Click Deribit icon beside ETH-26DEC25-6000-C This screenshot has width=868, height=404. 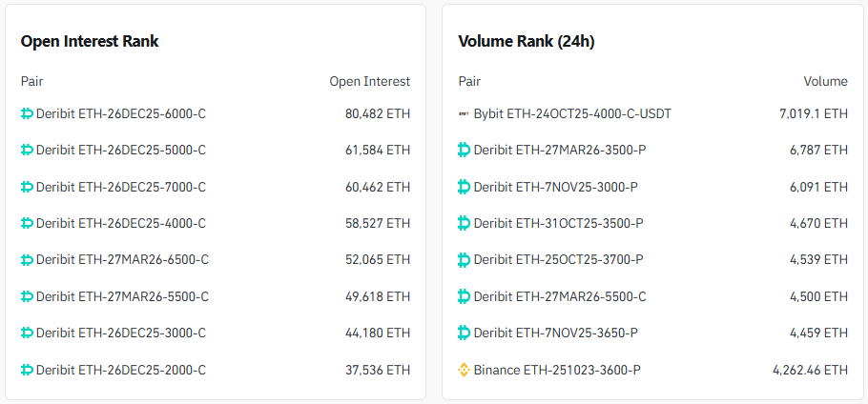[x=27, y=113]
